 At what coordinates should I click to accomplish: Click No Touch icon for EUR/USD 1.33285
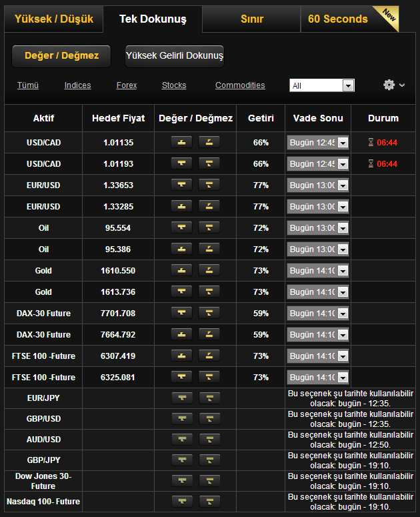[209, 206]
